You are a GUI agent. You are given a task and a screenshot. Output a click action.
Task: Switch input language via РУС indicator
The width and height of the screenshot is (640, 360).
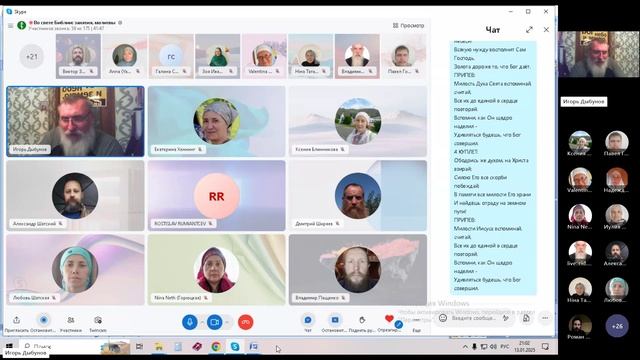click(504, 347)
